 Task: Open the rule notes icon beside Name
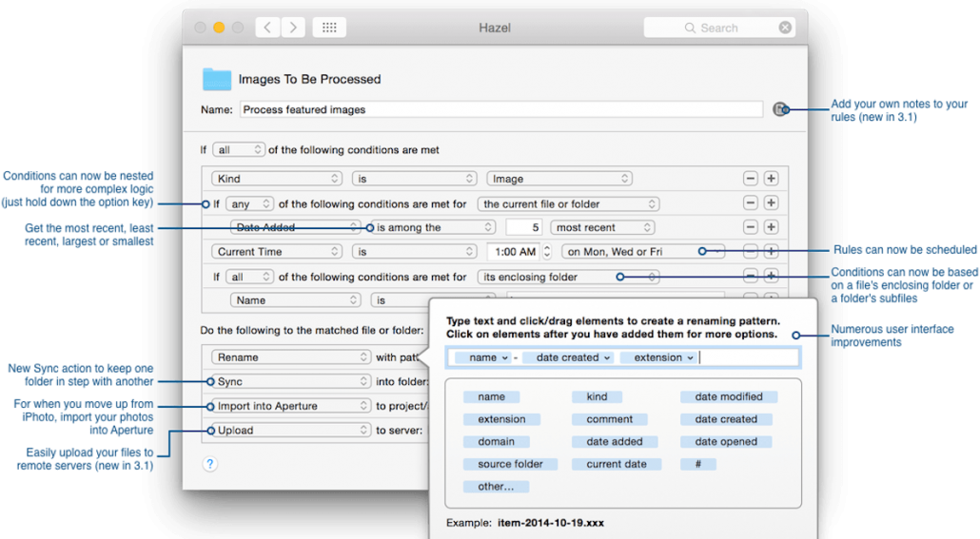click(x=779, y=109)
